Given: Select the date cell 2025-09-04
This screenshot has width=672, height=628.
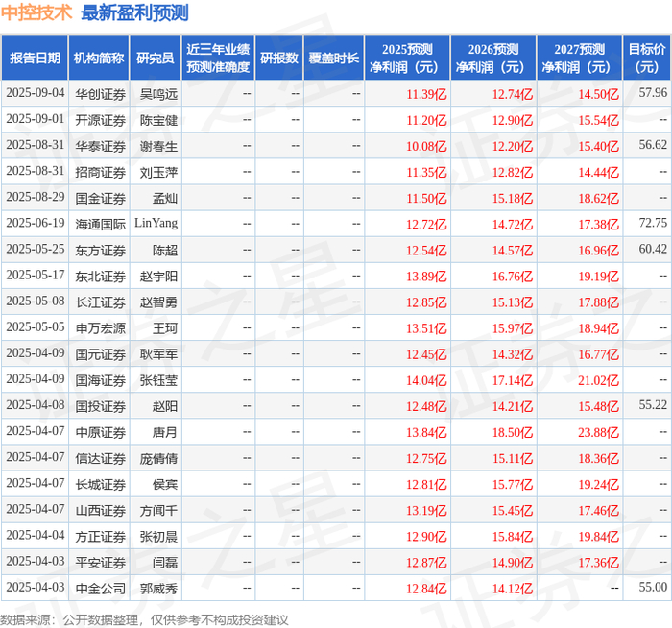Looking at the screenshot, I should 36,93.
